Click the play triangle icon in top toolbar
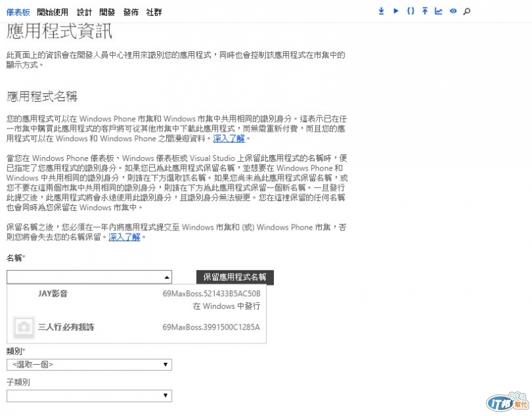532x416 pixels. (x=396, y=11)
